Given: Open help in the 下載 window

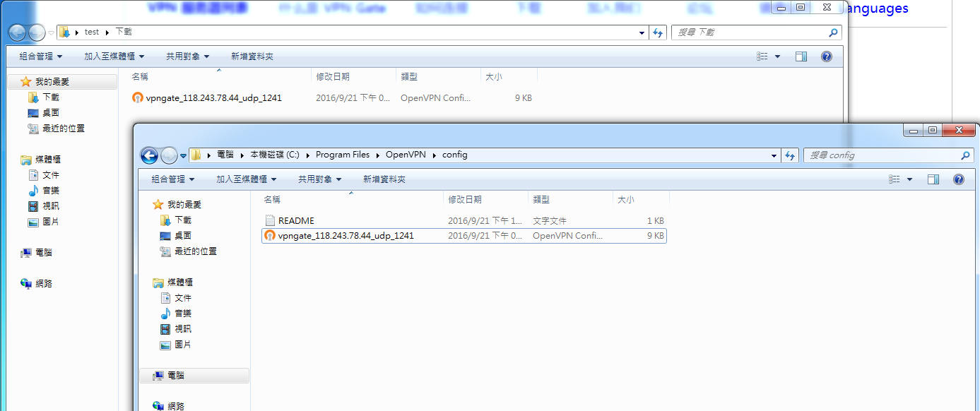Looking at the screenshot, I should coord(826,56).
